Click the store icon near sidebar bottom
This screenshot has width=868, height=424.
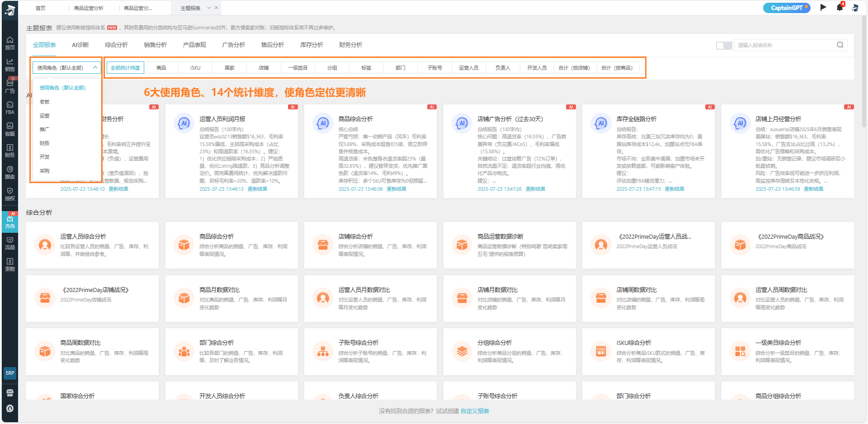[10, 392]
